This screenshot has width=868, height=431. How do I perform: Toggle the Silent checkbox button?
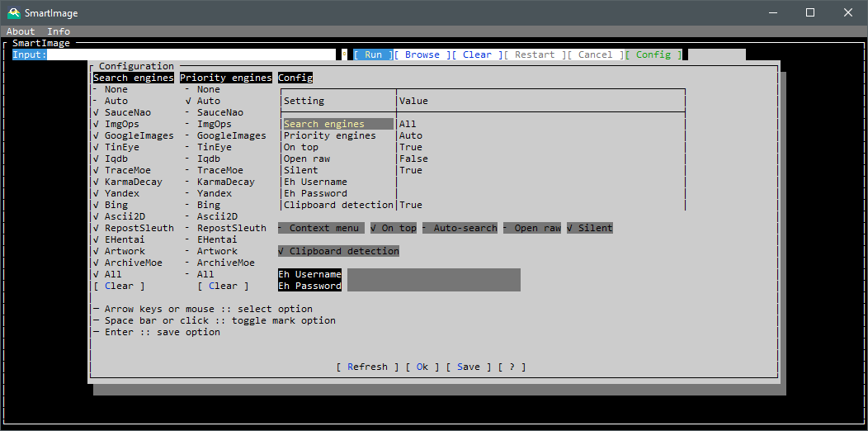590,228
